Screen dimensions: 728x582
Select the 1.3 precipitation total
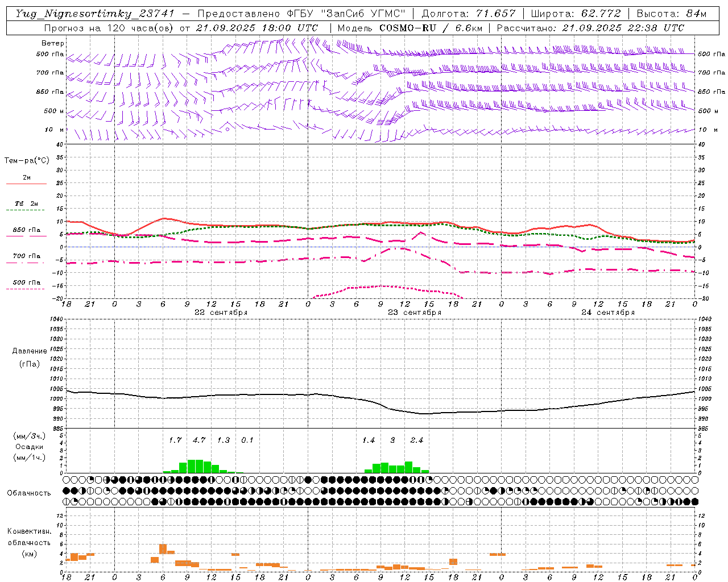224,440
